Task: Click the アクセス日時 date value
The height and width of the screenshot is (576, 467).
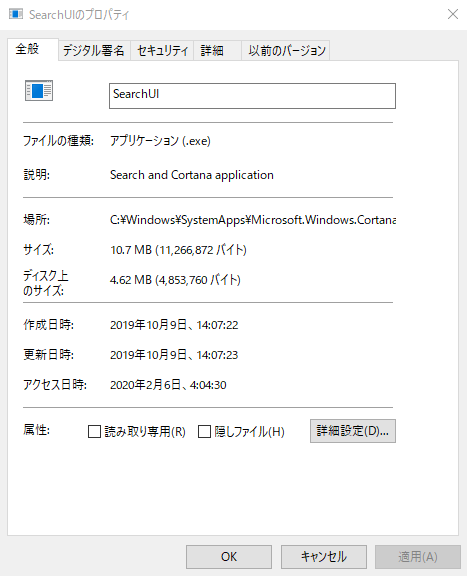Action: coord(168,385)
